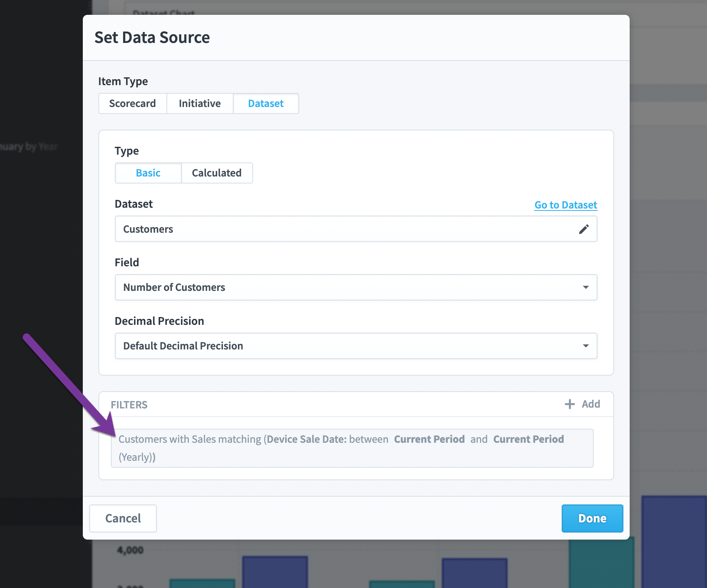Switch type to Calculated
The height and width of the screenshot is (588, 707).
coord(217,173)
